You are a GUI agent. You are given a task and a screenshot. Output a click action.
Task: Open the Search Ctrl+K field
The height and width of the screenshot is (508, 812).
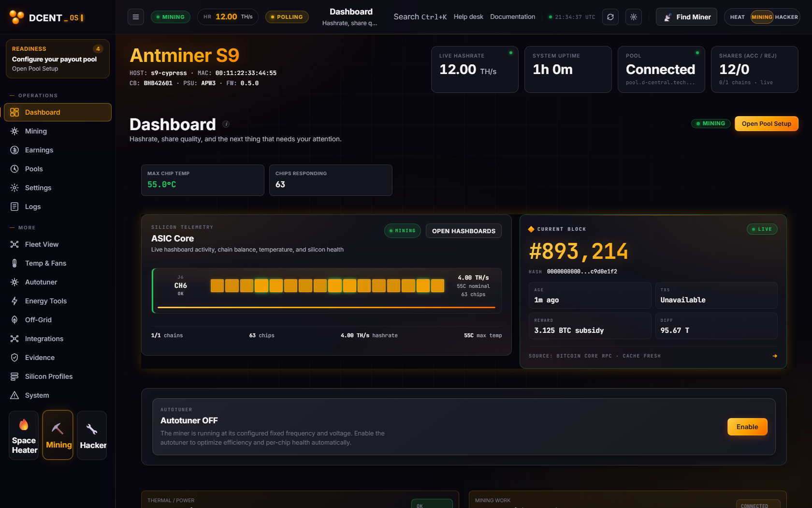(420, 16)
